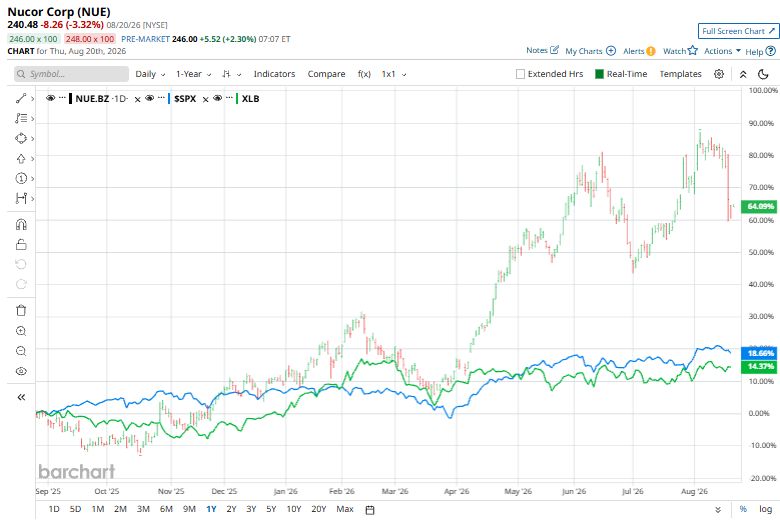Open the date range calendar picker

pyautogui.click(x=370, y=510)
